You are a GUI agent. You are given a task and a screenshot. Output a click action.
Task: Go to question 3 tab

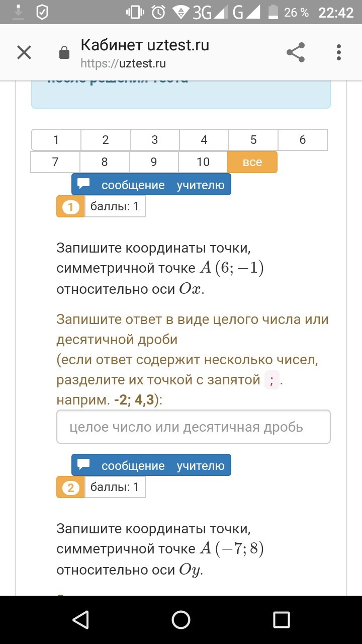155,140
